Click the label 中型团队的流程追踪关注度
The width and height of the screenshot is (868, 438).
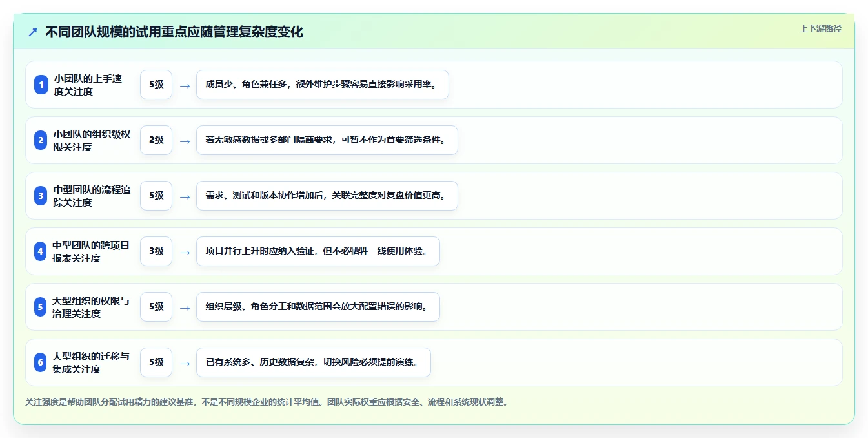(92, 196)
